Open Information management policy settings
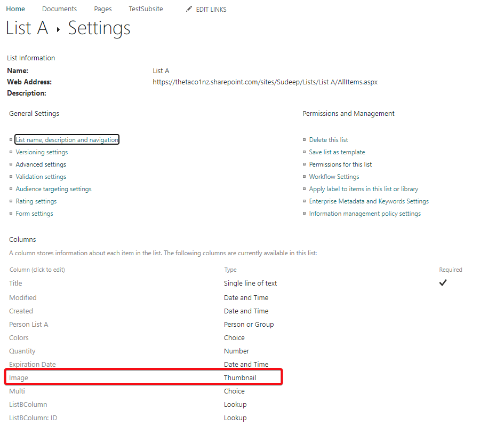The image size is (504, 425). pyautogui.click(x=365, y=214)
